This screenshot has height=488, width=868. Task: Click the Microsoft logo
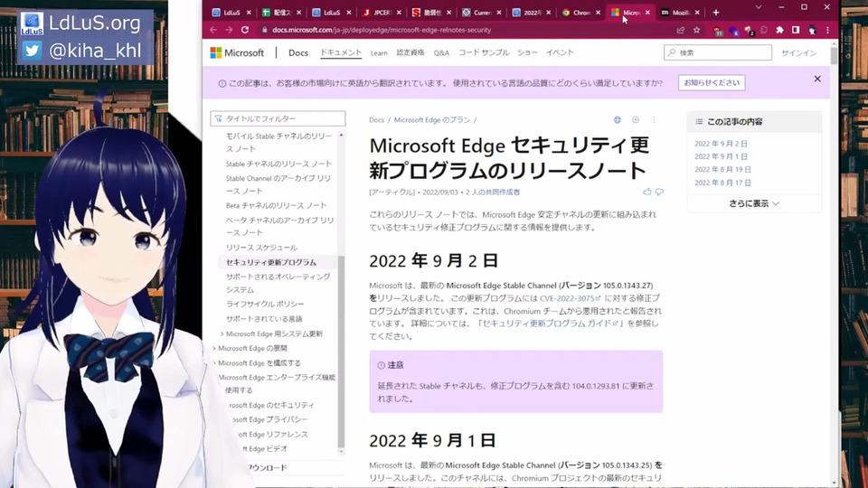237,52
